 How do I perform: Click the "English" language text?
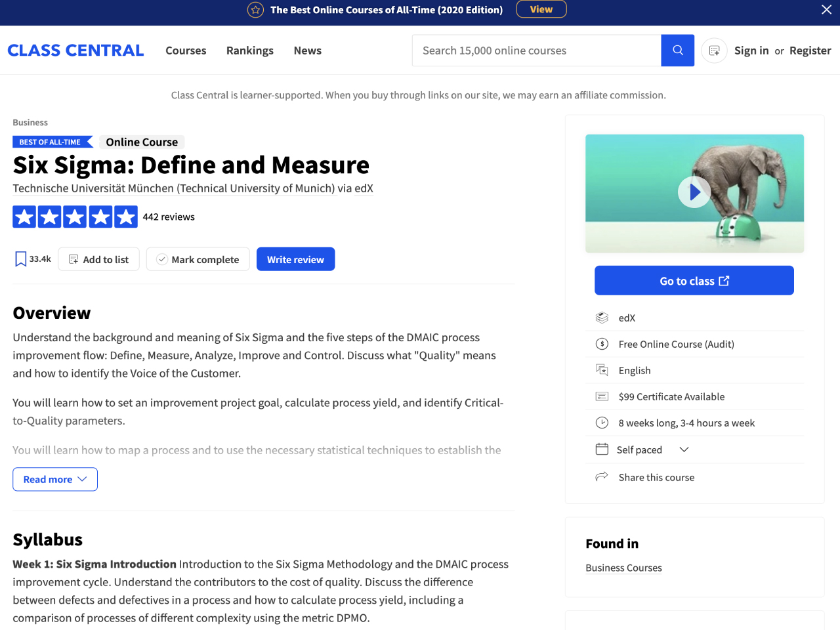pos(635,370)
